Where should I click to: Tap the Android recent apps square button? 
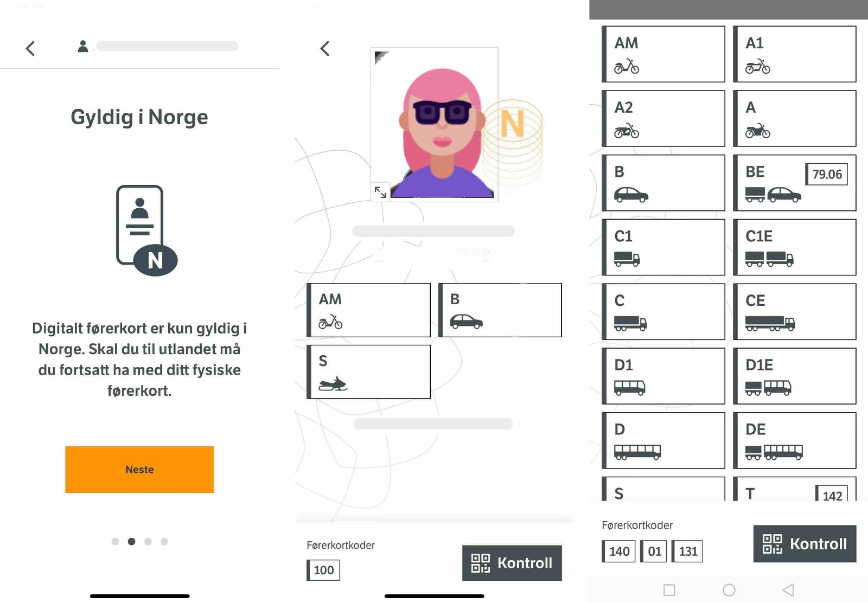point(669,590)
